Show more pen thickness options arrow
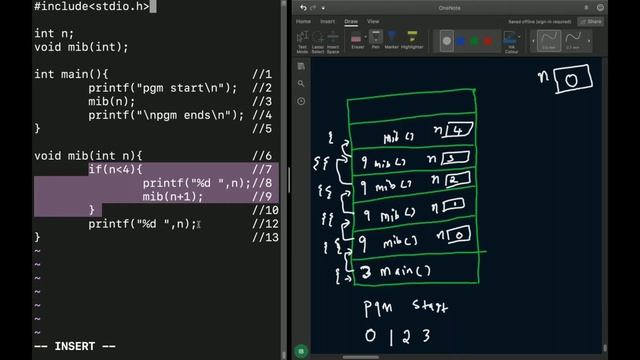This screenshot has width=640, height=360. pos(589,41)
